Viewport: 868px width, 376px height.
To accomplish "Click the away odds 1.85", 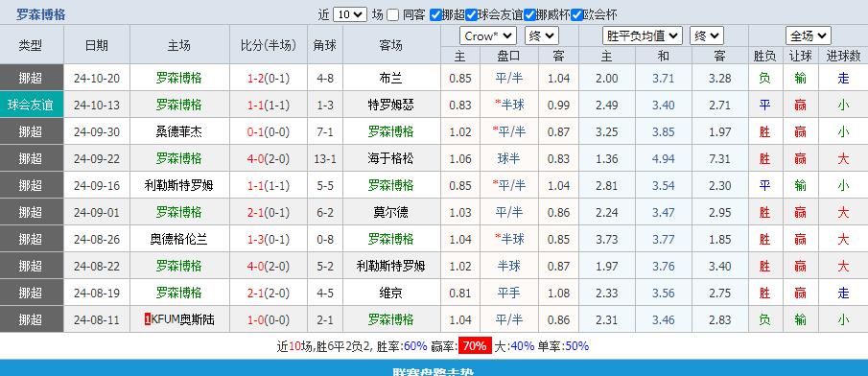I will tap(719, 239).
